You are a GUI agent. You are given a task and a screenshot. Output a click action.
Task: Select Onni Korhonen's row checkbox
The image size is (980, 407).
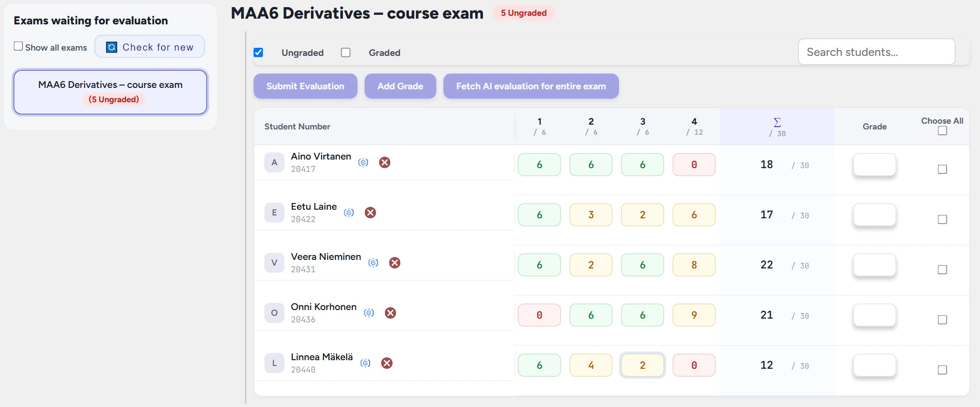point(942,320)
